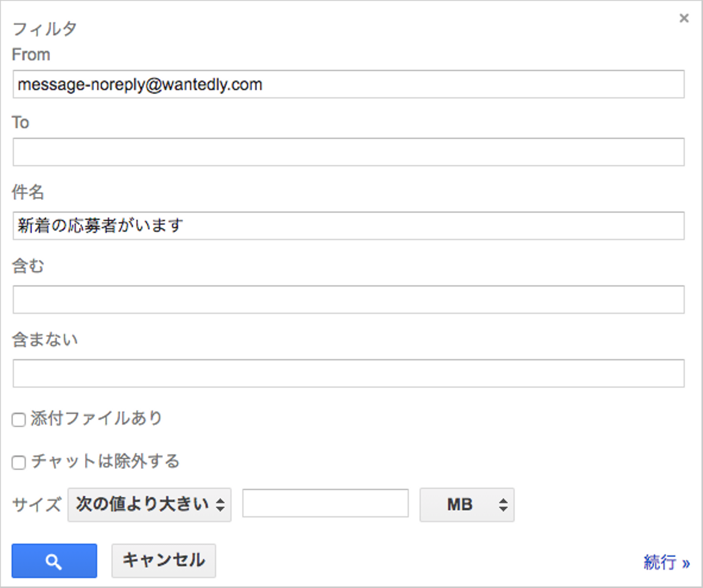Open the 次の値より大きい size comparison dropdown
703x588 pixels.
[149, 504]
